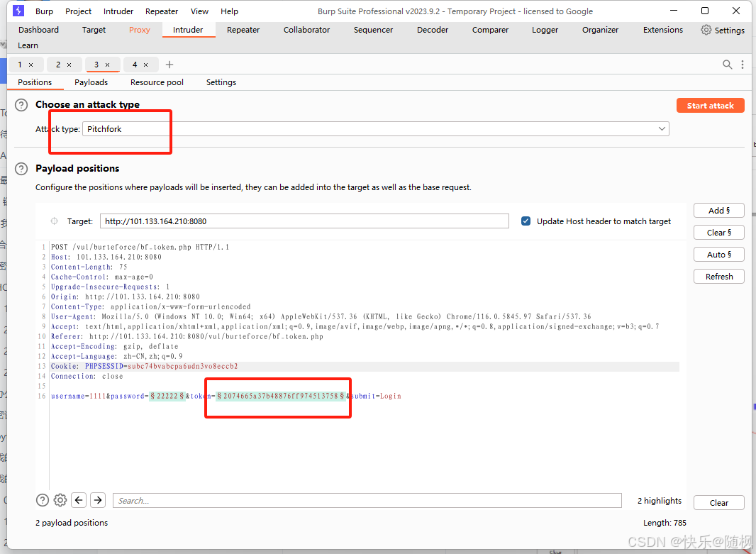The height and width of the screenshot is (554, 756).
Task: Select Intruder attack tab 4
Action: pos(135,65)
